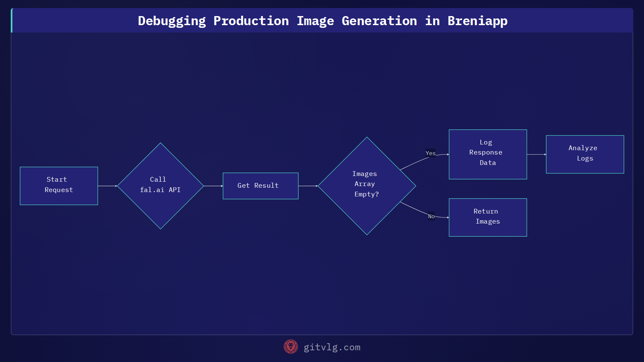
Task: Select the Call fal.ai API diamond
Action: coord(160,186)
